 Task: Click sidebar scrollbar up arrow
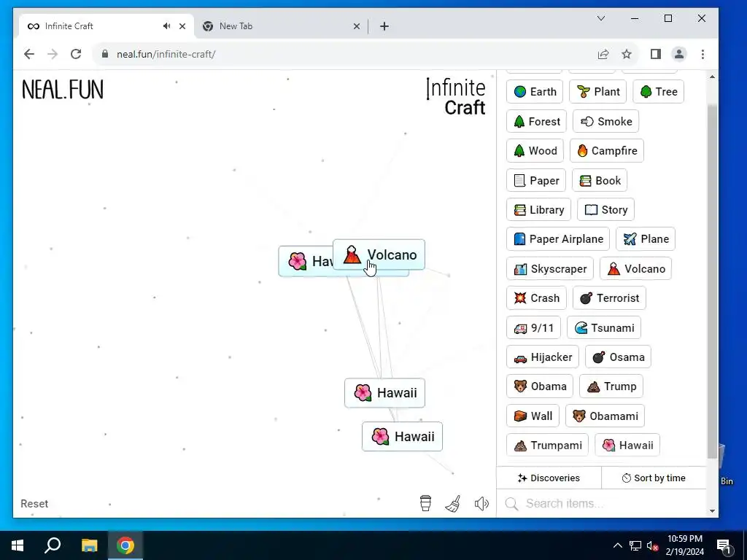point(712,77)
